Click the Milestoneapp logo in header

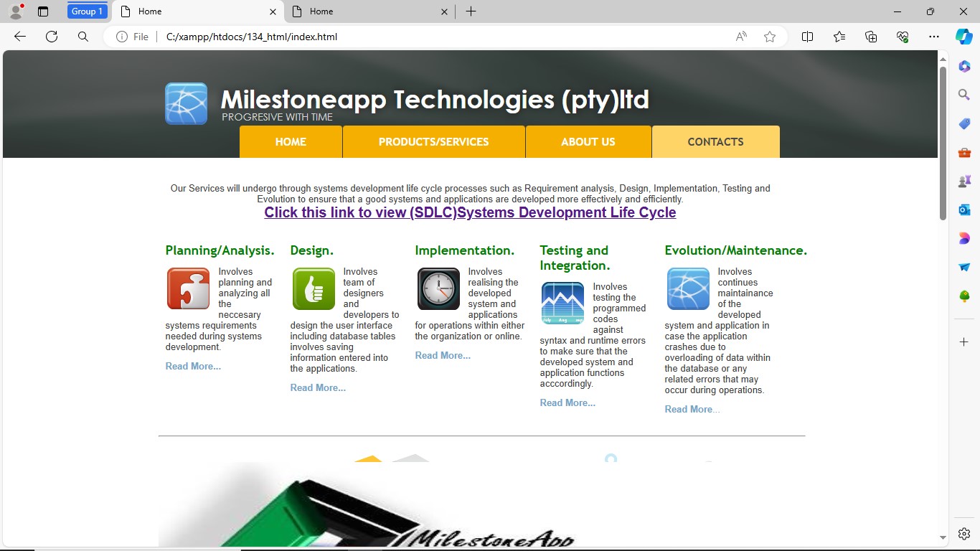click(x=186, y=104)
